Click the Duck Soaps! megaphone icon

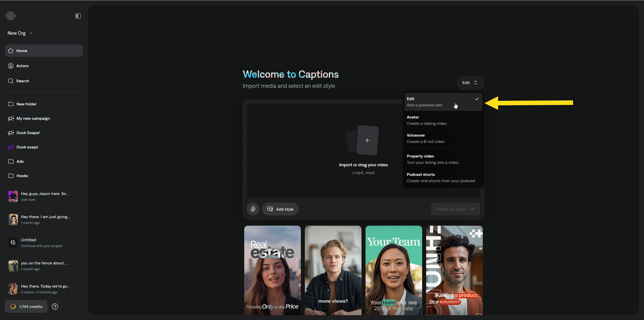pyautogui.click(x=11, y=133)
